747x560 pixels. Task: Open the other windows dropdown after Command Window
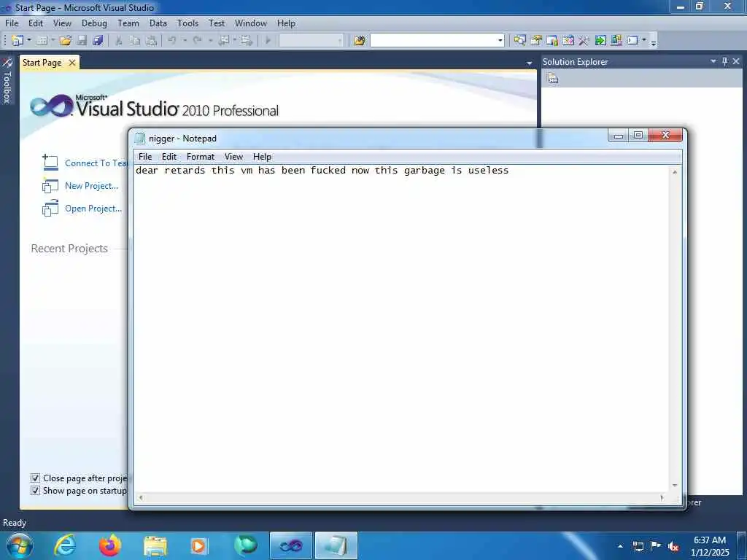[x=644, y=41]
